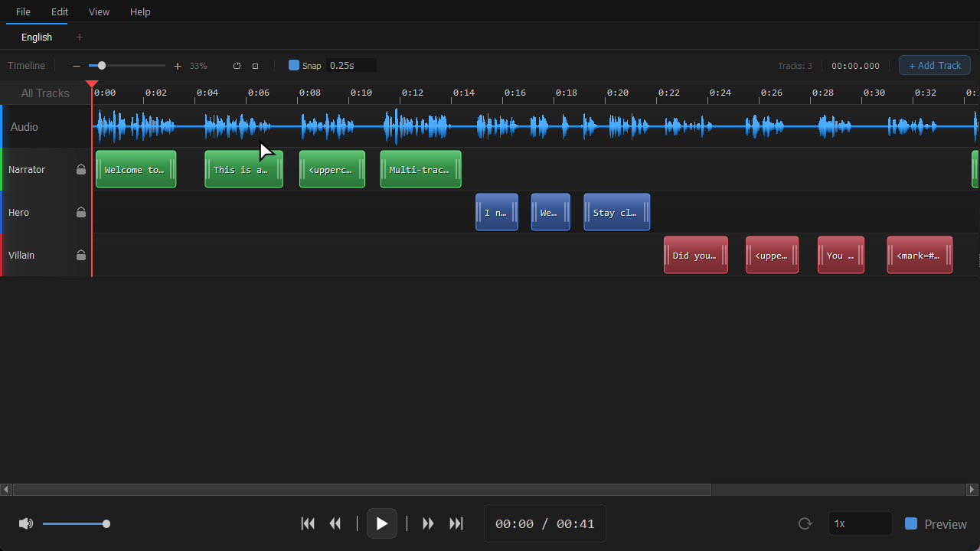Click the fast forward button
This screenshot has width=980, height=551.
429,523
